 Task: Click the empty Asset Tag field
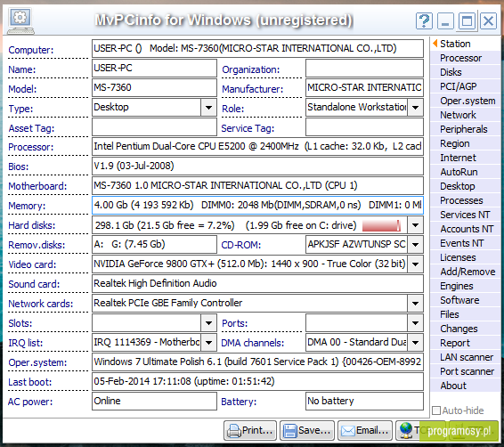click(x=154, y=127)
